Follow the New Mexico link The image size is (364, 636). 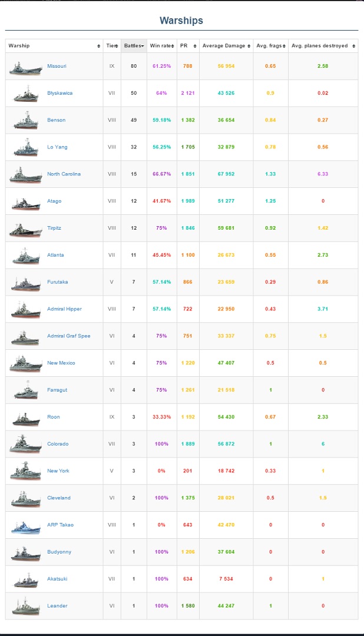tap(61, 363)
